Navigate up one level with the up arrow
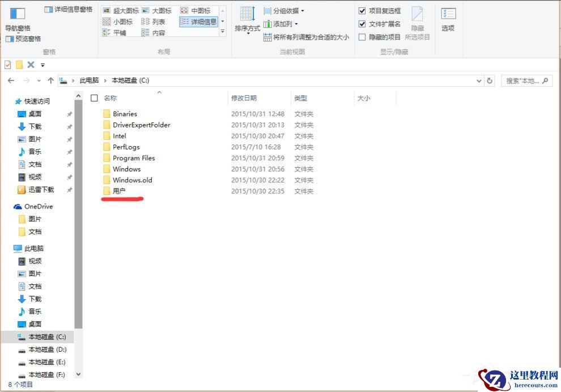Image resolution: width=561 pixels, height=392 pixels. [x=51, y=80]
